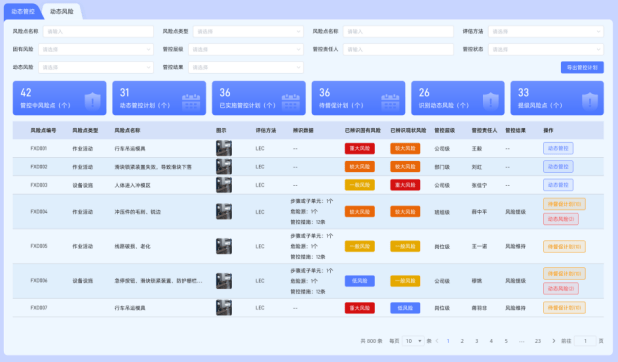Open 动态风险(2) for row FXD004
The image size is (618, 362).
(x=560, y=219)
